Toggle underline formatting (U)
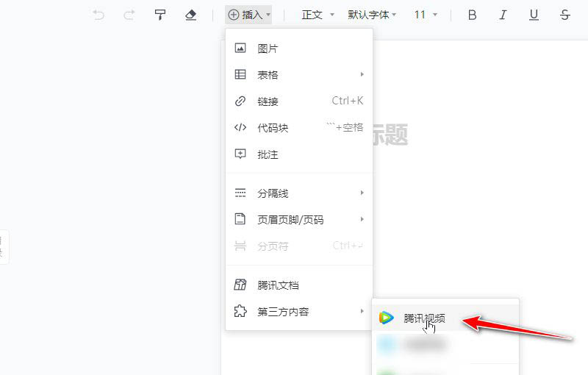The image size is (588, 375). click(x=534, y=15)
